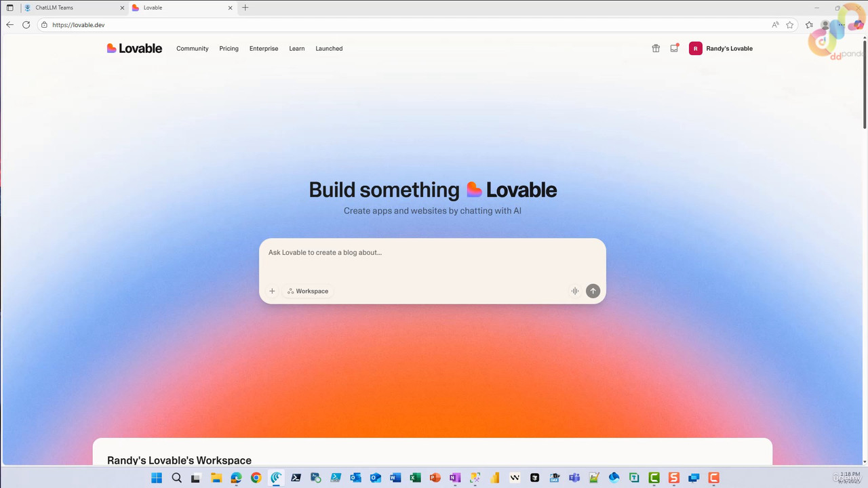
Task: Click the send arrow button
Action: 593,291
